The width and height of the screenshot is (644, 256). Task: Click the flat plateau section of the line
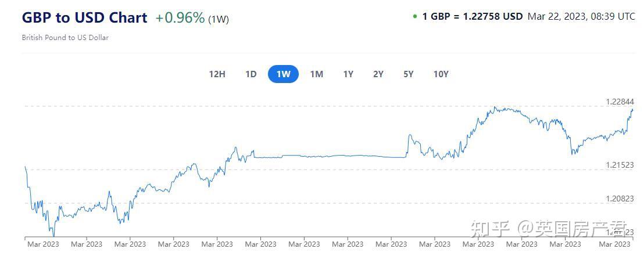coord(330,156)
